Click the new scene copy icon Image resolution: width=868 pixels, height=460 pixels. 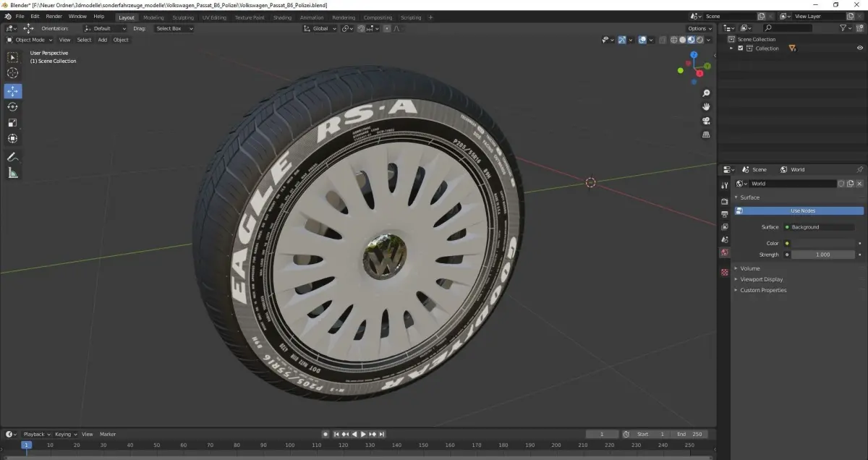pos(761,16)
